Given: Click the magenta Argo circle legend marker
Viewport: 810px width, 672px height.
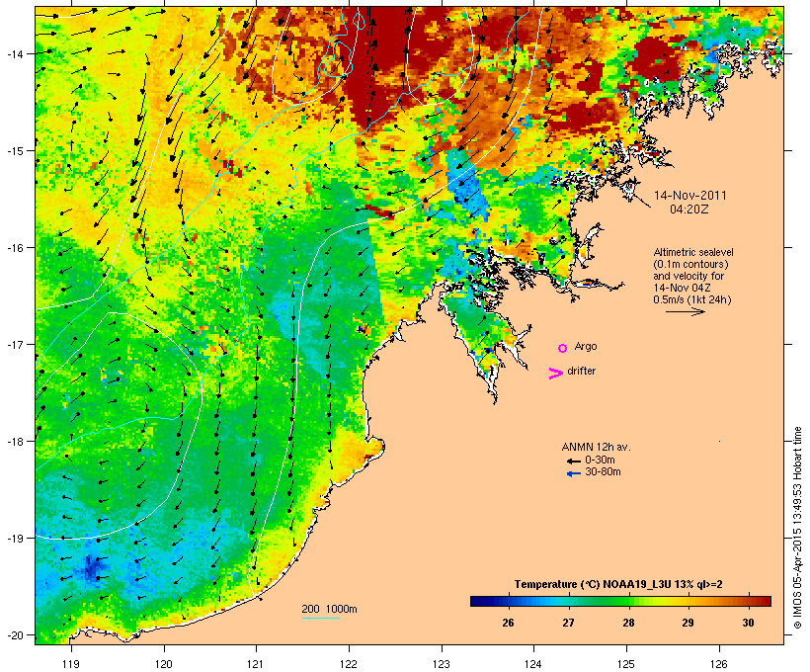Looking at the screenshot, I should click(x=563, y=349).
